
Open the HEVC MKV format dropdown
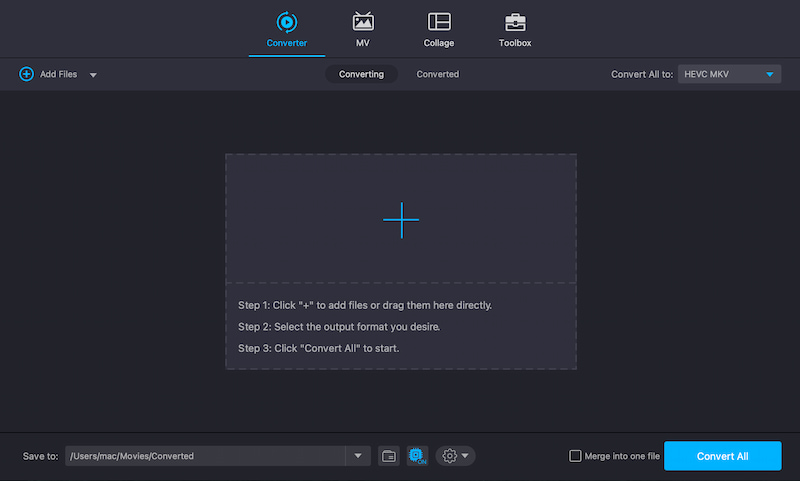point(729,74)
